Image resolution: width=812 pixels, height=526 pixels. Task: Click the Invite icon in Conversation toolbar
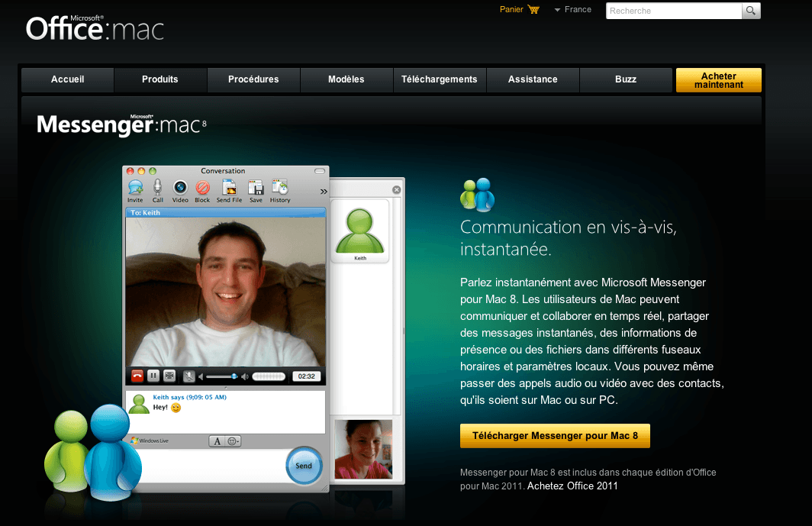(x=135, y=191)
